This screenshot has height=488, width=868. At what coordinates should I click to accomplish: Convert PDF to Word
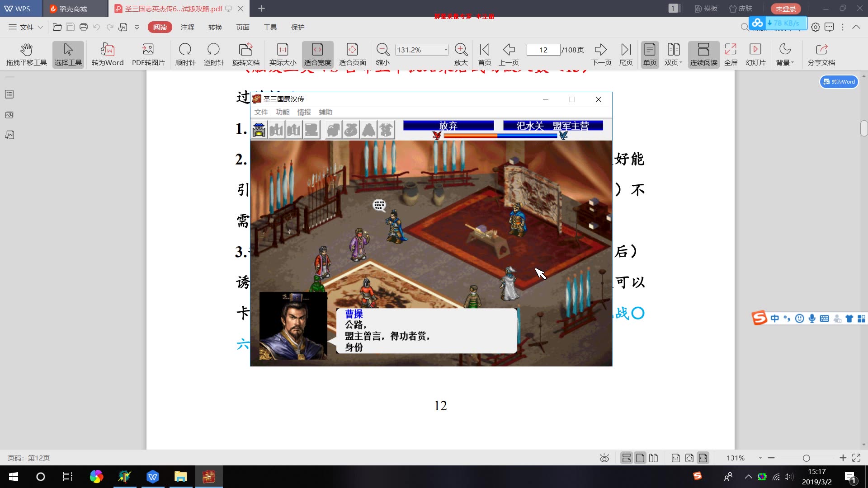108,55
